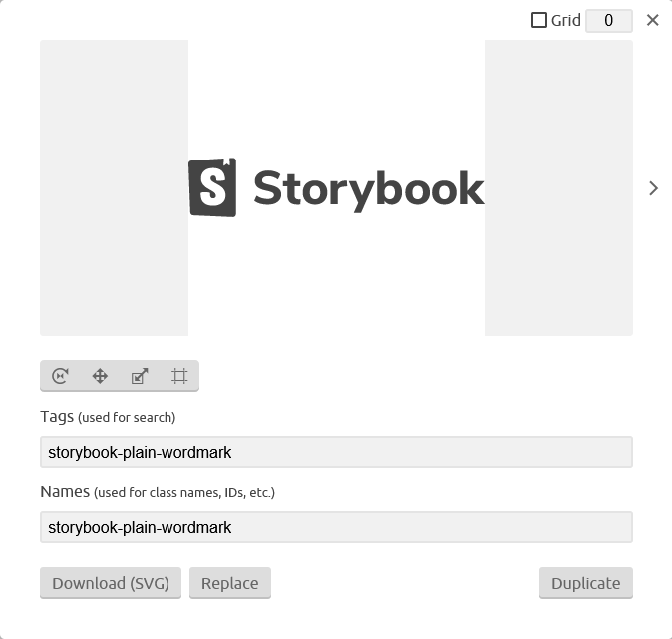This screenshot has width=672, height=639.
Task: Click the right gray margin of preview
Action: tap(558, 187)
